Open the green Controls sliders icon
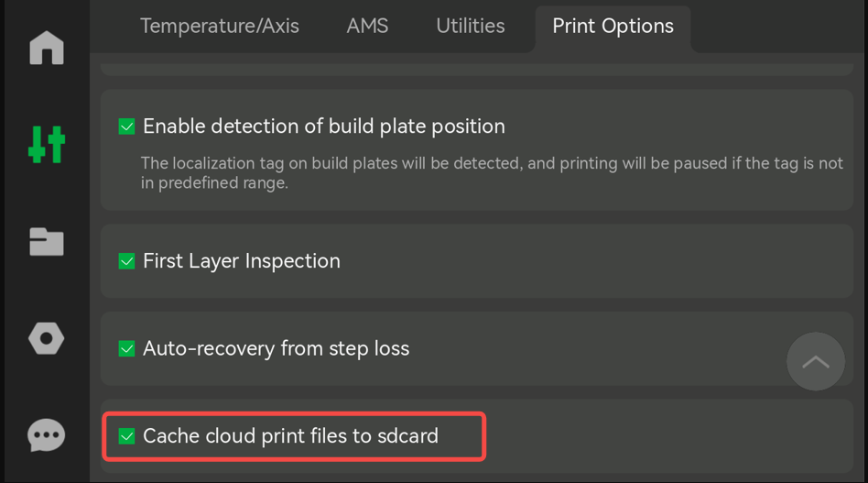Viewport: 868px width, 483px height. [x=47, y=145]
